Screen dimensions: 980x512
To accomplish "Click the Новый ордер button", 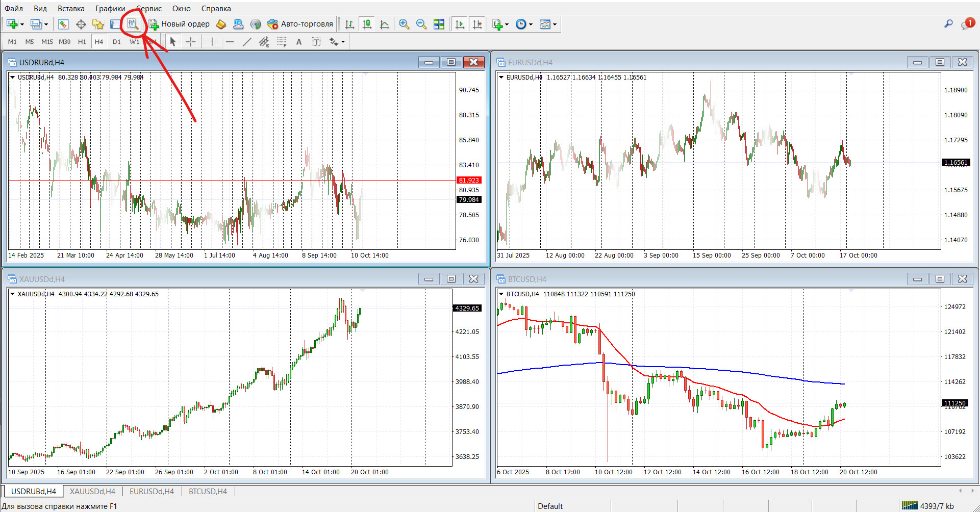I will [x=180, y=24].
